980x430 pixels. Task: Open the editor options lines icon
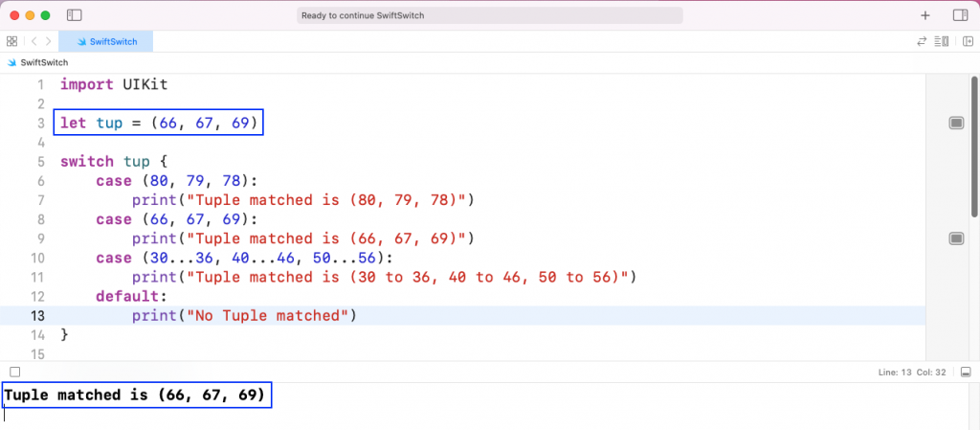pos(942,41)
